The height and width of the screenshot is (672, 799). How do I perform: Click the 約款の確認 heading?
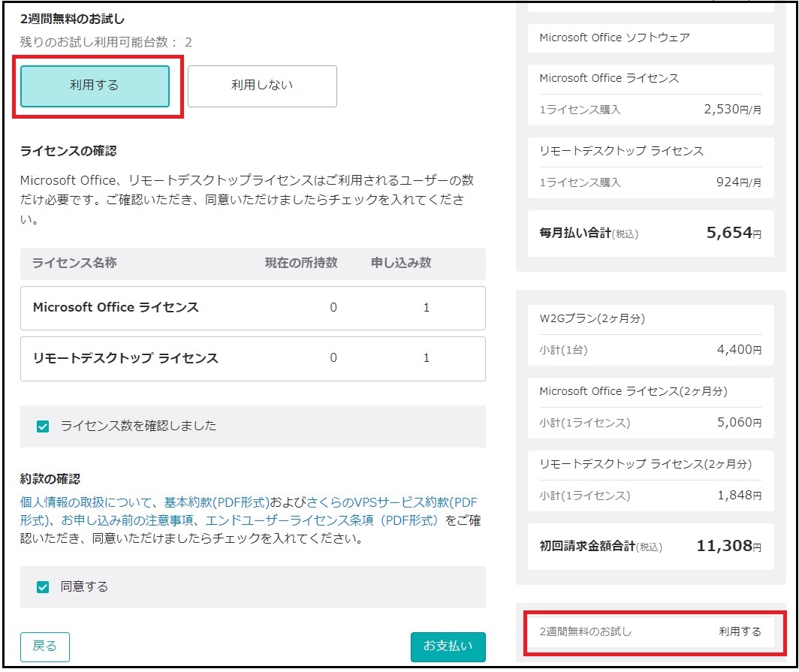(x=50, y=479)
